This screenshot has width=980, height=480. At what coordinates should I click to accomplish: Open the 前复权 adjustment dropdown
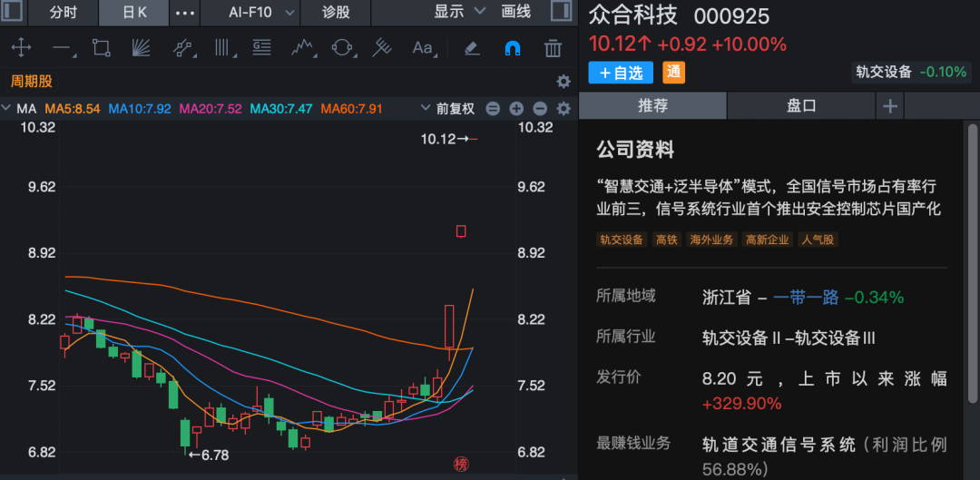(x=448, y=109)
